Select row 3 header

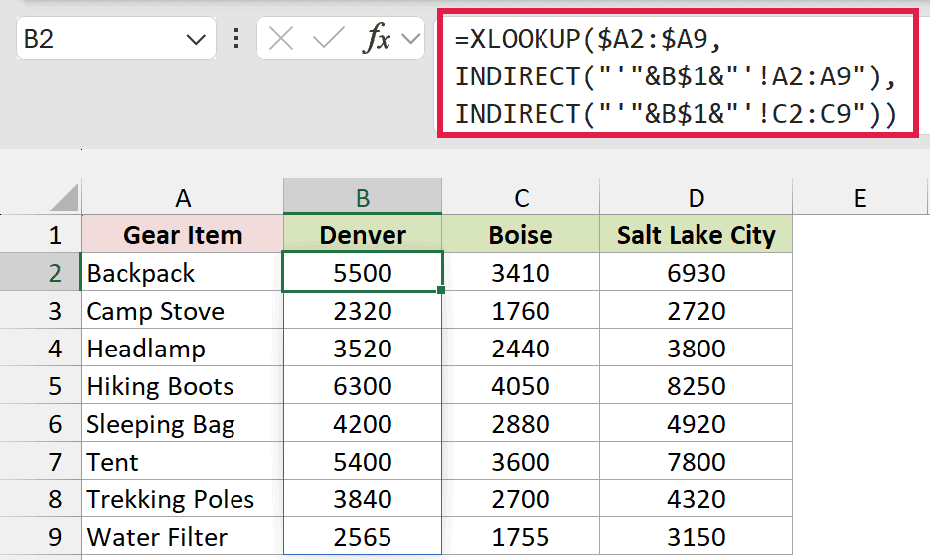click(41, 311)
